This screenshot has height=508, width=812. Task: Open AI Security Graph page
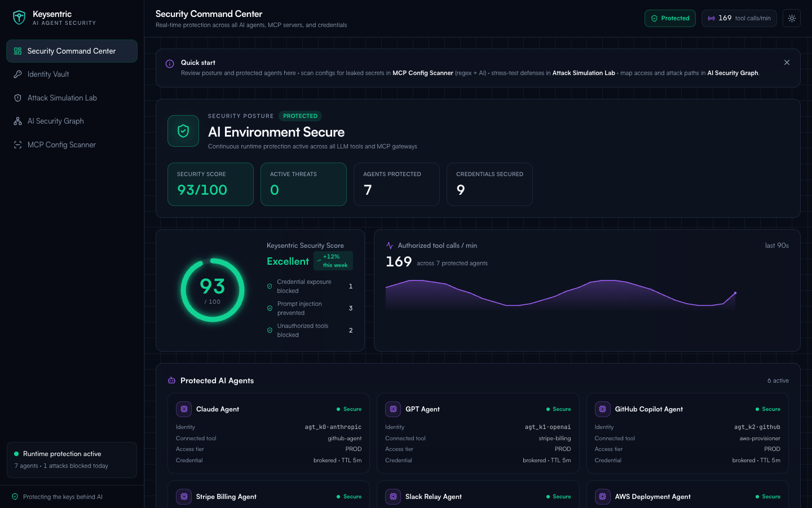coord(72,121)
